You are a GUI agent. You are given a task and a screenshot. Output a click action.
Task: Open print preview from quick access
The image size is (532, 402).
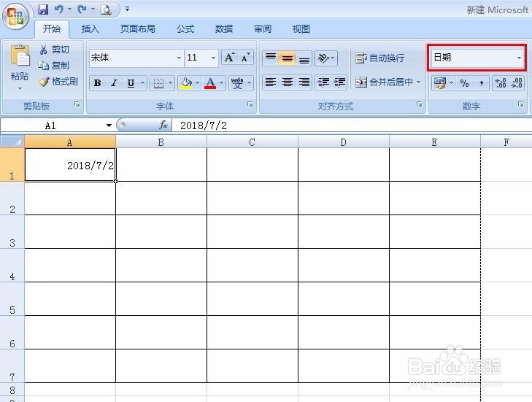tap(106, 9)
